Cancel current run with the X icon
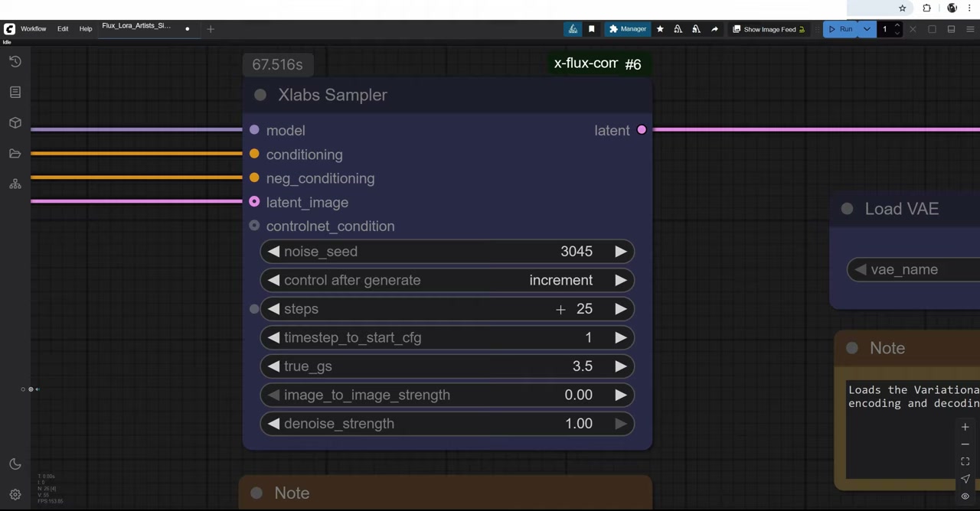The height and width of the screenshot is (511, 980). click(913, 29)
